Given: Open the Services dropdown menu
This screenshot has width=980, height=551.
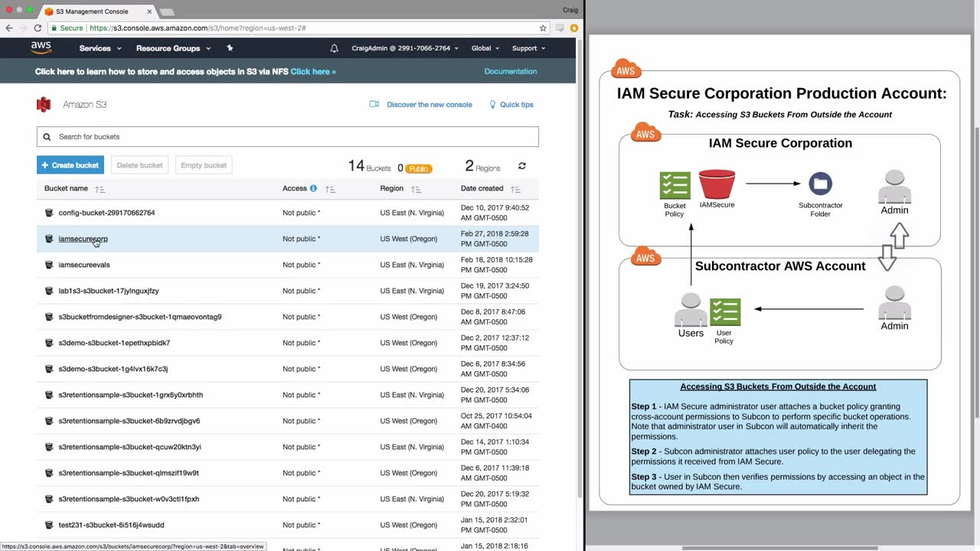Looking at the screenshot, I should pyautogui.click(x=100, y=48).
